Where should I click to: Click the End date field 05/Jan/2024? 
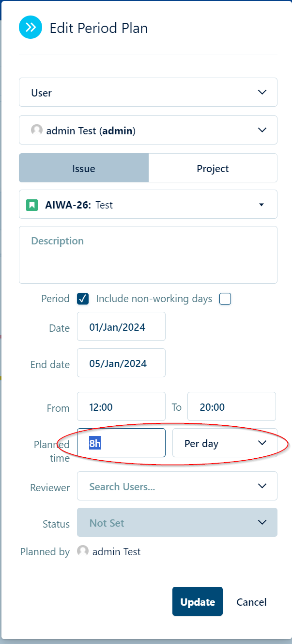pos(121,363)
